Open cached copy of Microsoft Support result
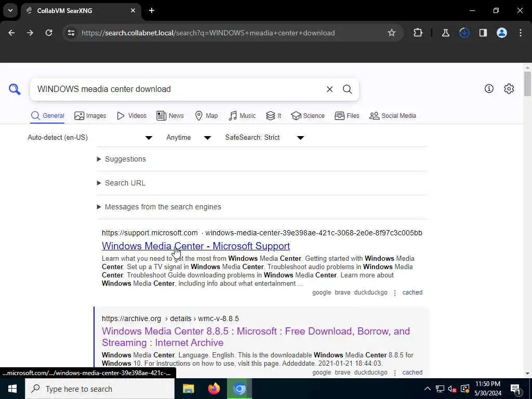The height and width of the screenshot is (399, 532). 412,292
